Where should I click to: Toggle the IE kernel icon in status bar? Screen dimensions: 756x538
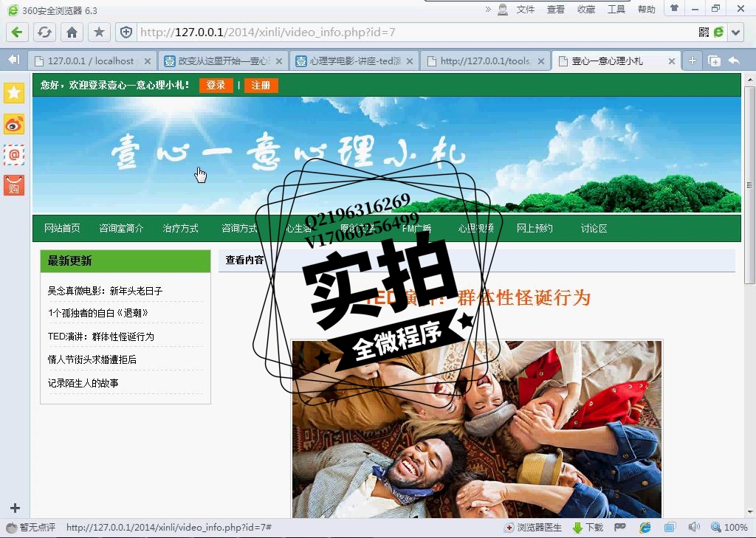tap(645, 528)
